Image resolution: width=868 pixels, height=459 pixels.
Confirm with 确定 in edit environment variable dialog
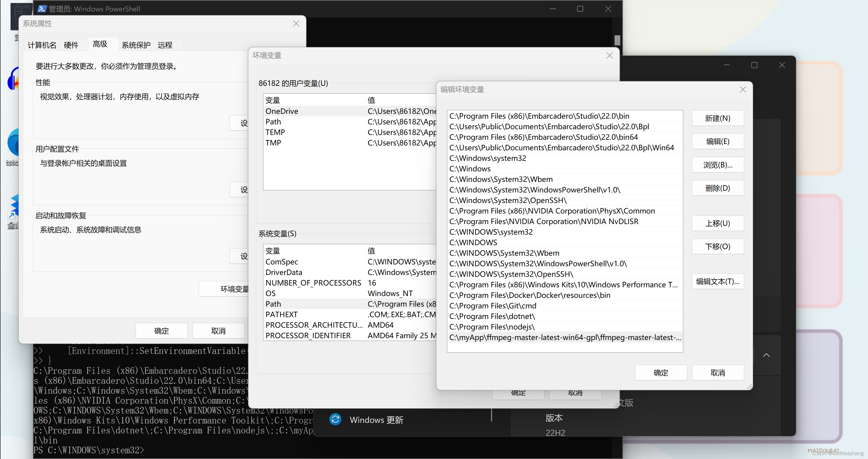(x=661, y=373)
